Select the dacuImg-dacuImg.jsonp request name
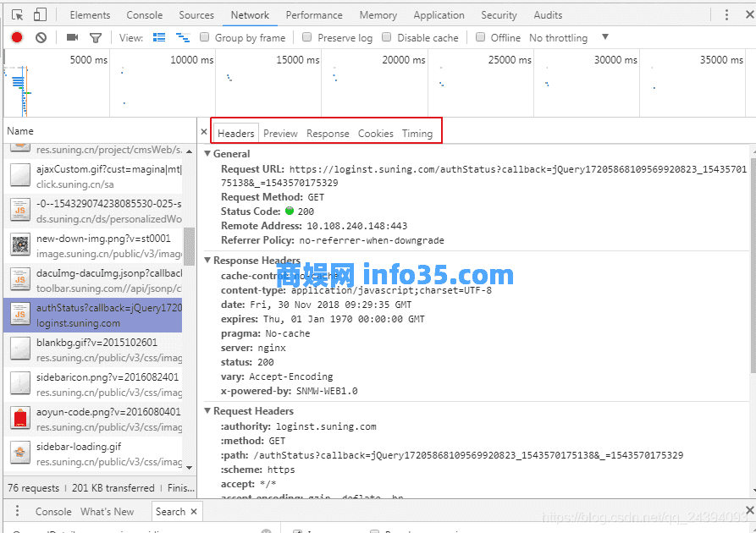 (x=109, y=273)
